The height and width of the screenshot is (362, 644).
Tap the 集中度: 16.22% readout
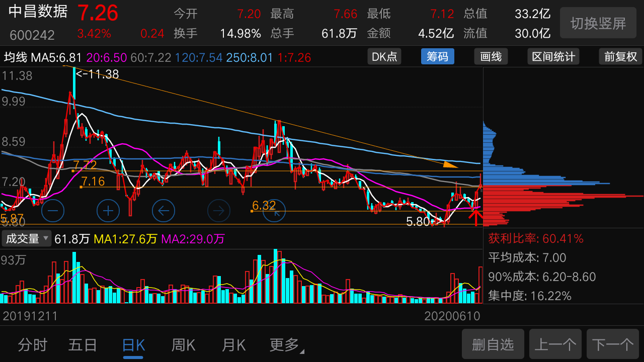tap(530, 296)
